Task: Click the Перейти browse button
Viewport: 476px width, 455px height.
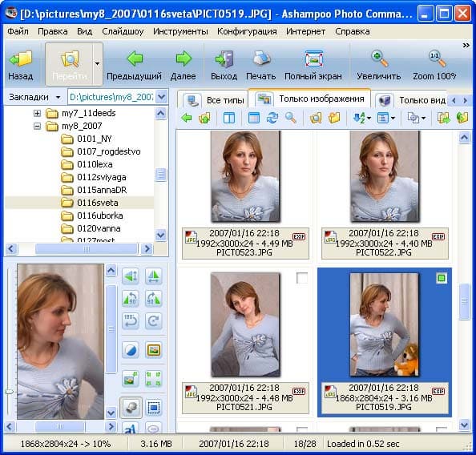Action: [x=70, y=64]
